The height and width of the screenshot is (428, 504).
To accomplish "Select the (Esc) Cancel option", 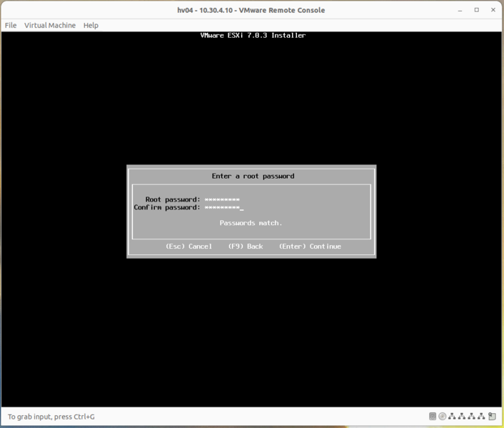I will 189,247.
